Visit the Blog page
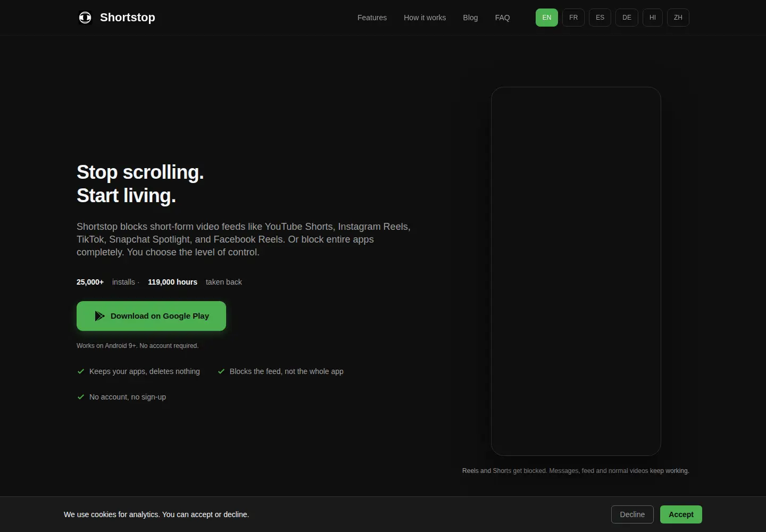The height and width of the screenshot is (532, 766). (x=470, y=18)
